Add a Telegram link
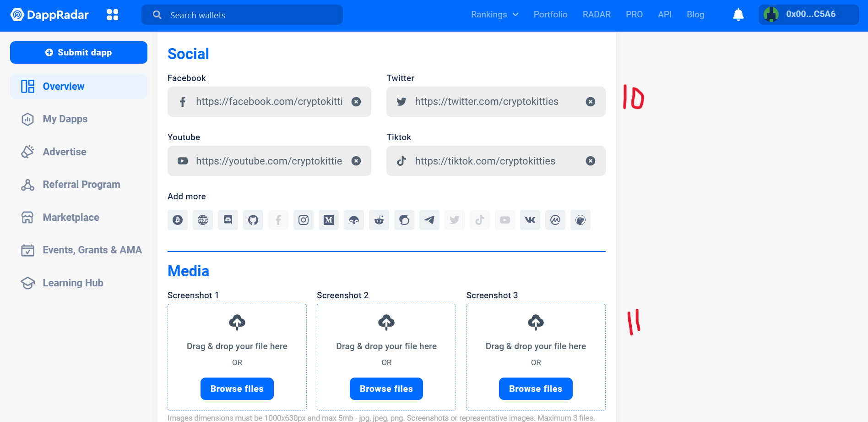This screenshot has width=868, height=422. click(x=429, y=220)
